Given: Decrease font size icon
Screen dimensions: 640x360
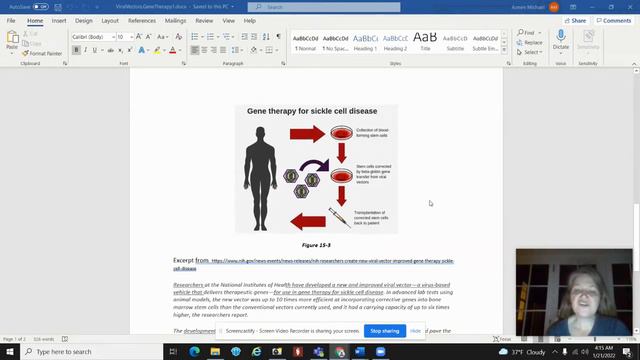Looking at the screenshot, I should click(149, 37).
